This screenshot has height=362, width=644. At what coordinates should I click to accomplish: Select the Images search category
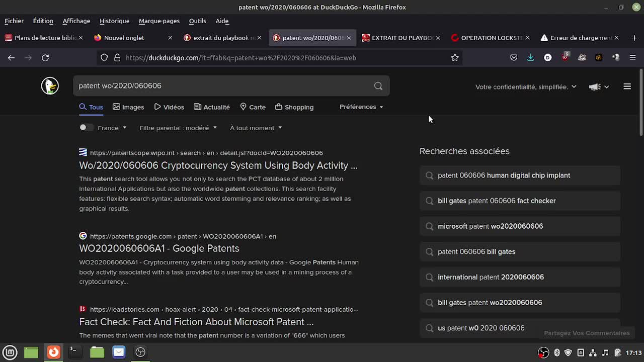(128, 107)
